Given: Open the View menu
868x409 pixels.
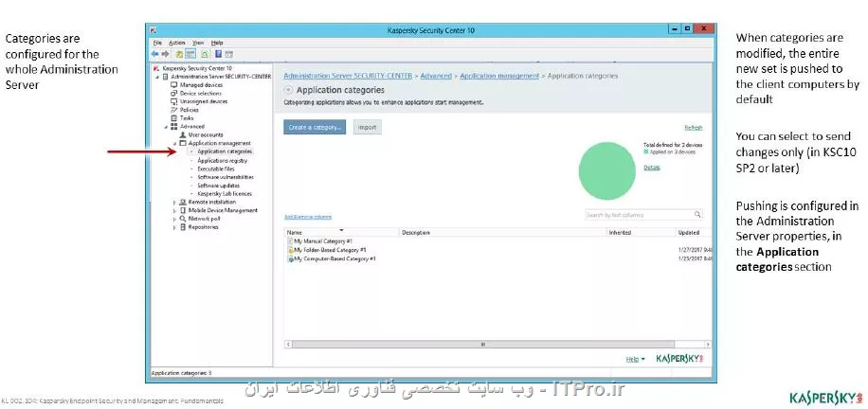Looking at the screenshot, I should click(198, 43).
